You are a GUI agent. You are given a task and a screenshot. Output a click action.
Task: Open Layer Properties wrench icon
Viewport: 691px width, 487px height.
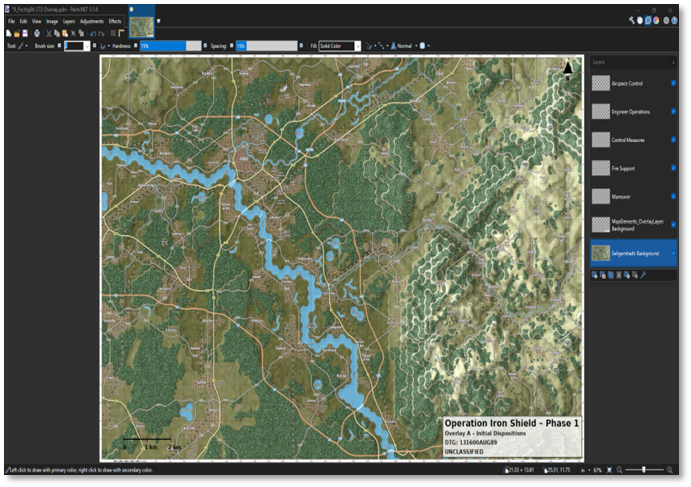[x=643, y=275]
